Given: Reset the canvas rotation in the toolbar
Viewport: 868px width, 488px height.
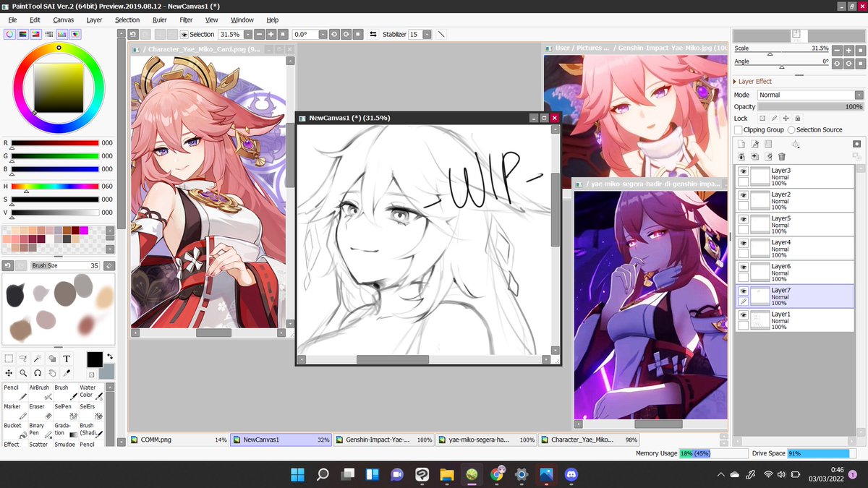Looking at the screenshot, I should (357, 34).
